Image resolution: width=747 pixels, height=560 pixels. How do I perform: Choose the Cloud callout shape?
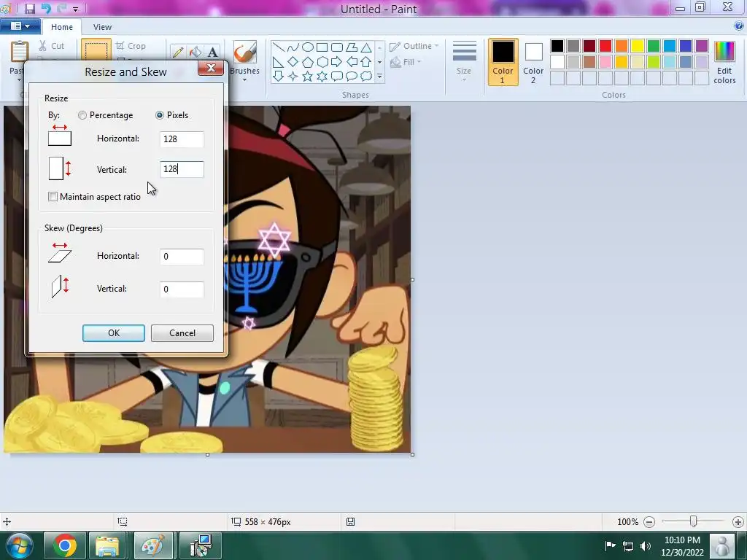point(366,76)
